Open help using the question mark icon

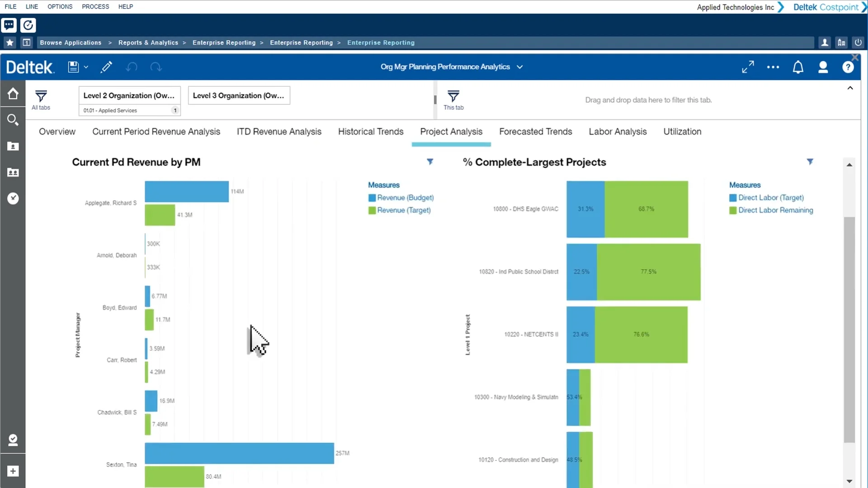click(x=849, y=66)
